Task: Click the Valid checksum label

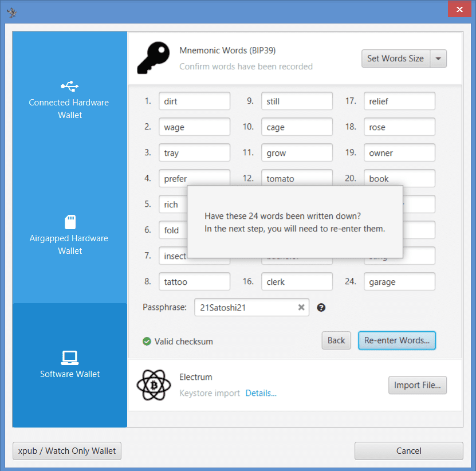Action: pos(184,342)
